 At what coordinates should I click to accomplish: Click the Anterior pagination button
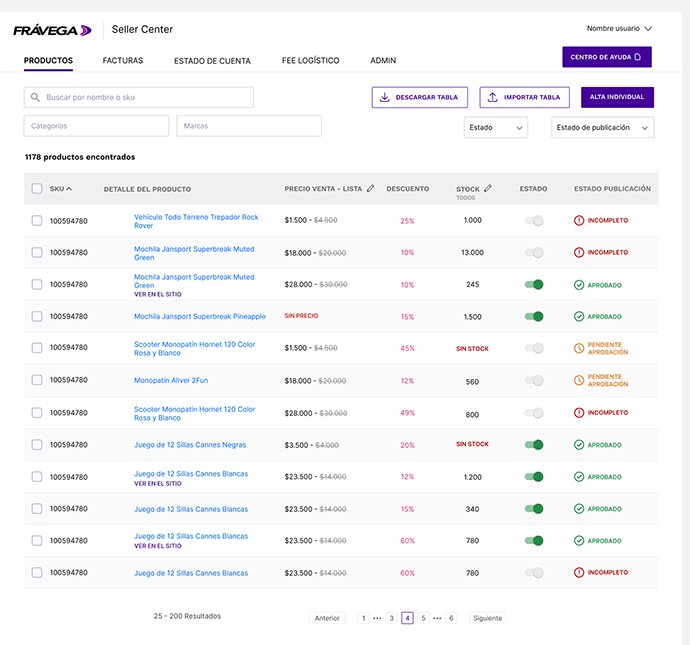(x=327, y=618)
